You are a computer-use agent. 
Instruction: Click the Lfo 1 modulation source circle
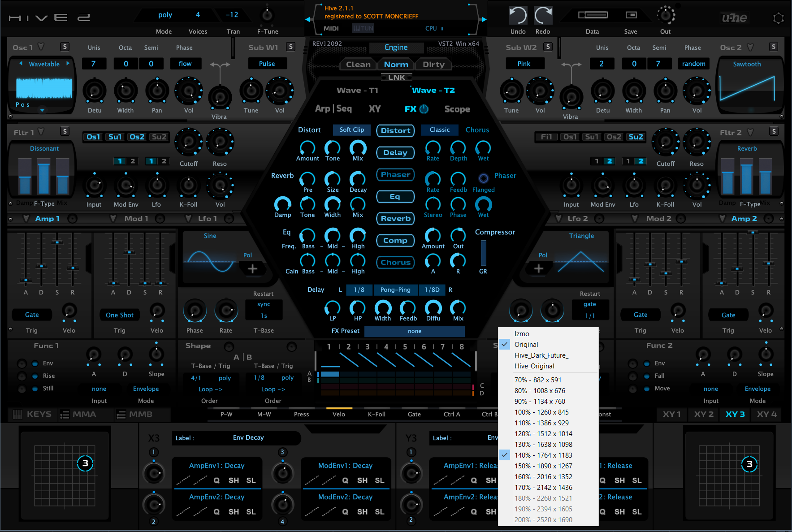pyautogui.click(x=229, y=219)
